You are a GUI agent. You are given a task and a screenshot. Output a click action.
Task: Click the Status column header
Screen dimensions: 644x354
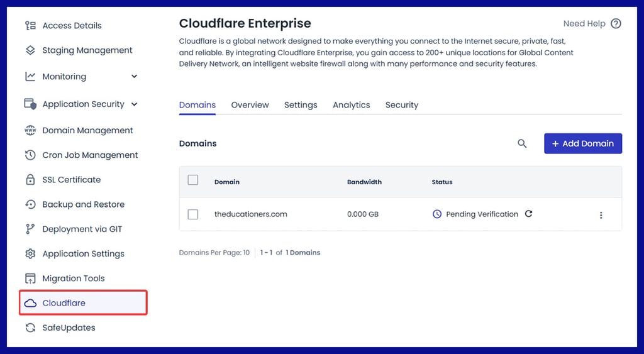[x=442, y=182]
